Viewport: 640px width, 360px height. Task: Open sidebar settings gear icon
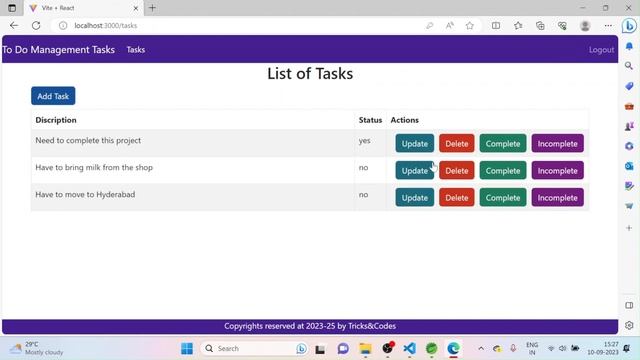click(x=629, y=325)
